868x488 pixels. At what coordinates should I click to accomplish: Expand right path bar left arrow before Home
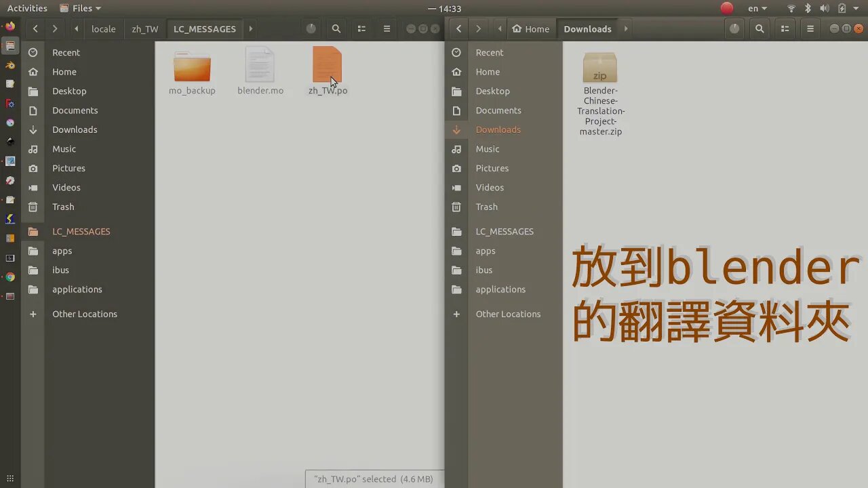[x=500, y=29]
